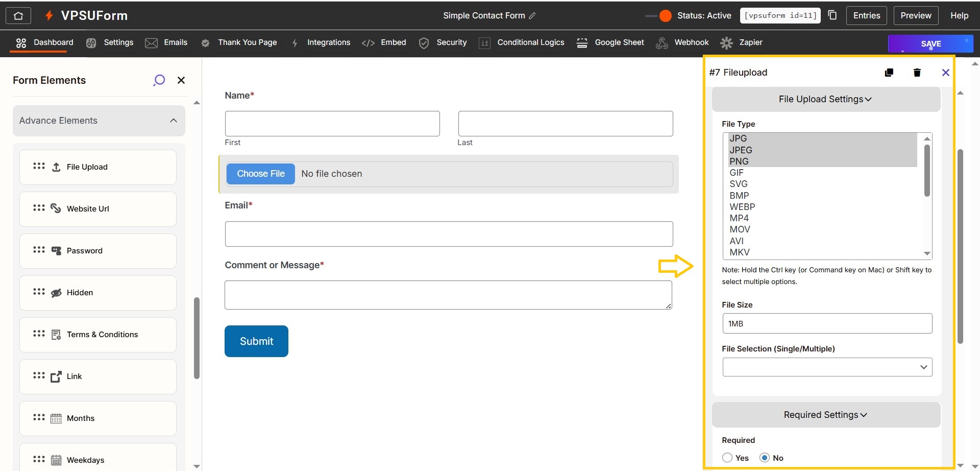Select the No radio for Required
980x471 pixels.
click(x=765, y=458)
